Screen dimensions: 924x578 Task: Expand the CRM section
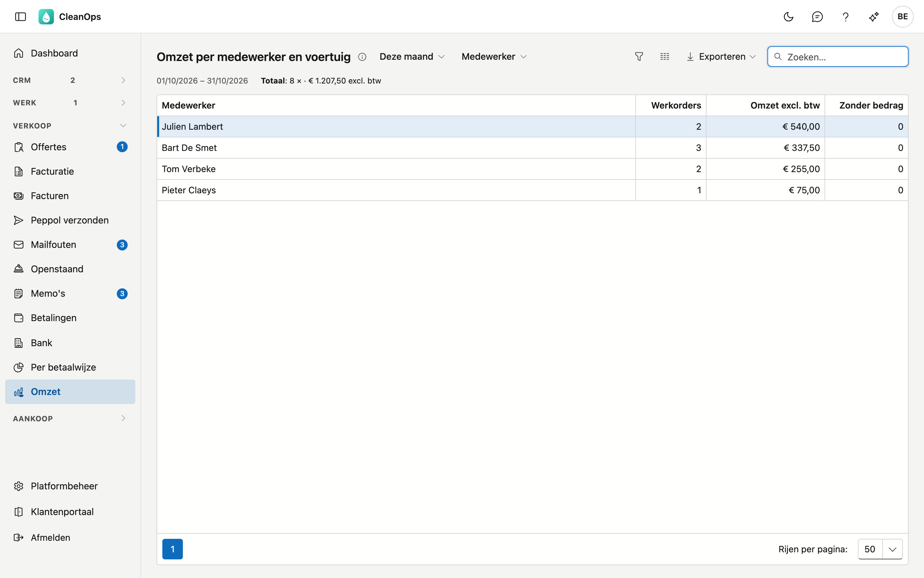(x=70, y=80)
